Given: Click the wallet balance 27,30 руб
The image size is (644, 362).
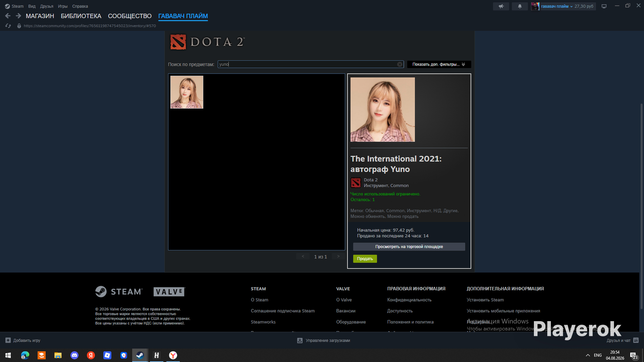Looking at the screenshot, I should coord(584,6).
